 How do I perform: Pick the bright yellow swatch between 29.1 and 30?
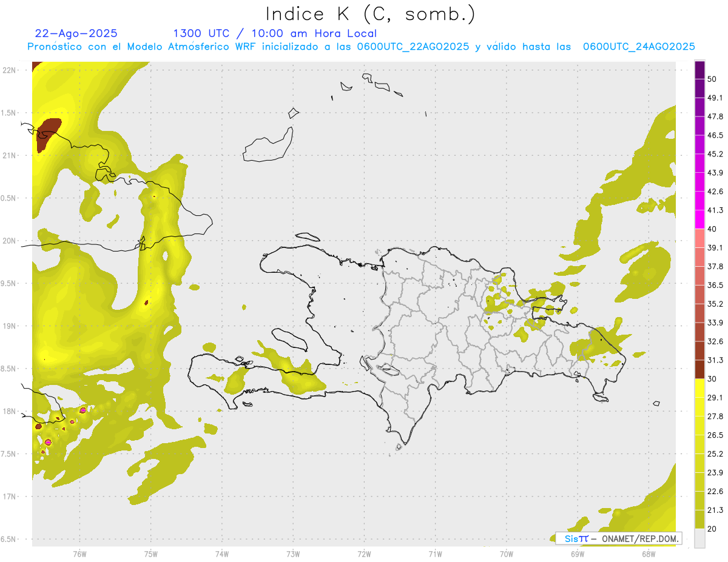tap(699, 389)
